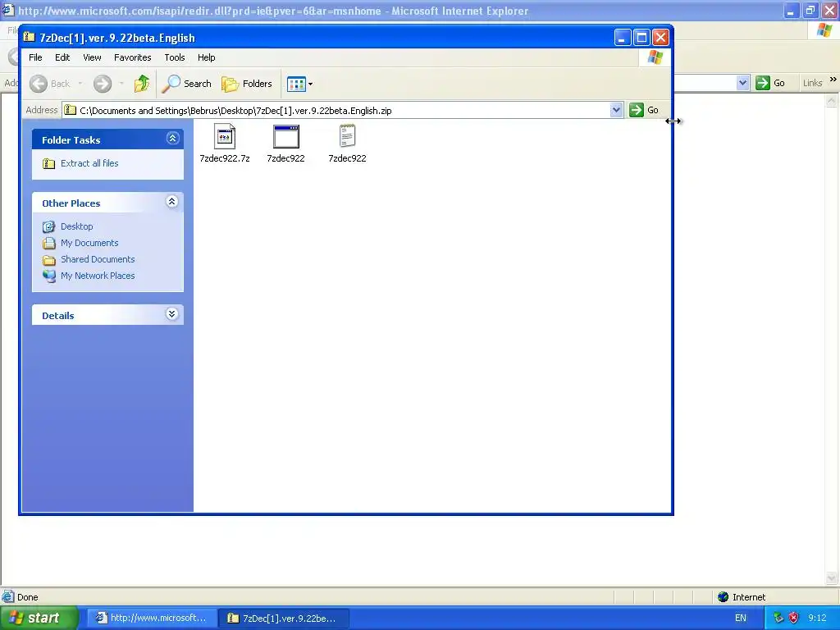Image resolution: width=840 pixels, height=630 pixels.
Task: Switch to Internet Explorer taskbar button
Action: [x=152, y=618]
